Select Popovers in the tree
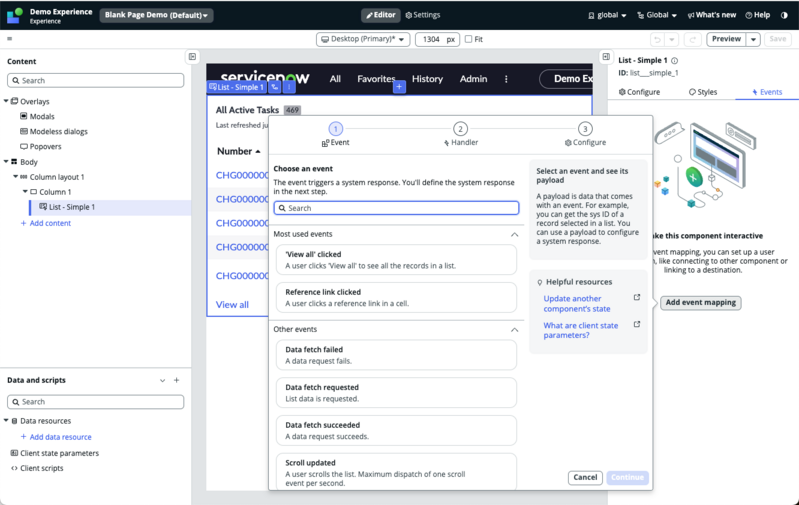This screenshot has height=505, width=799. coord(45,147)
